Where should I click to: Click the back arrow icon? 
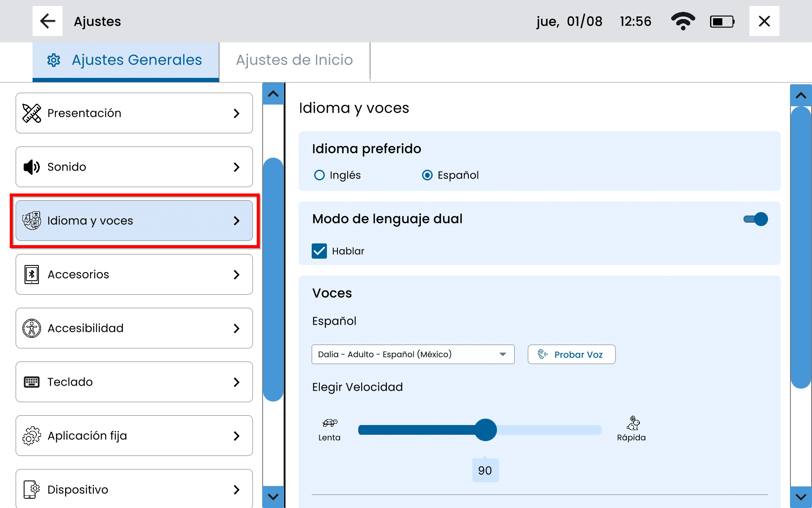click(47, 21)
